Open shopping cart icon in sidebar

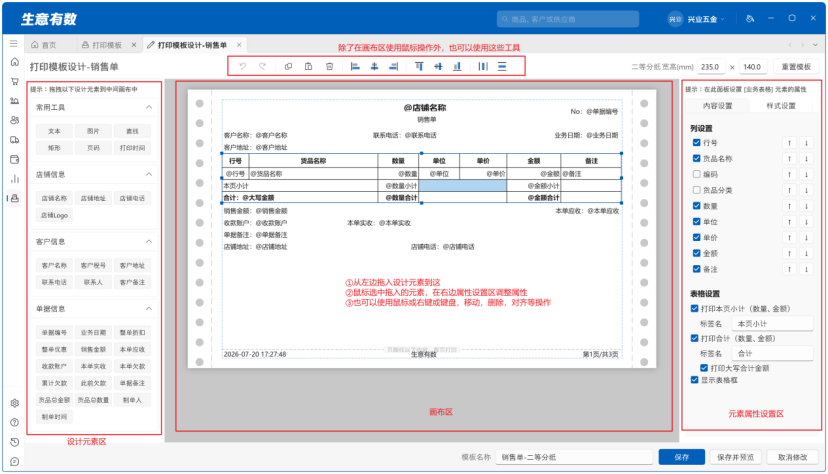(15, 81)
